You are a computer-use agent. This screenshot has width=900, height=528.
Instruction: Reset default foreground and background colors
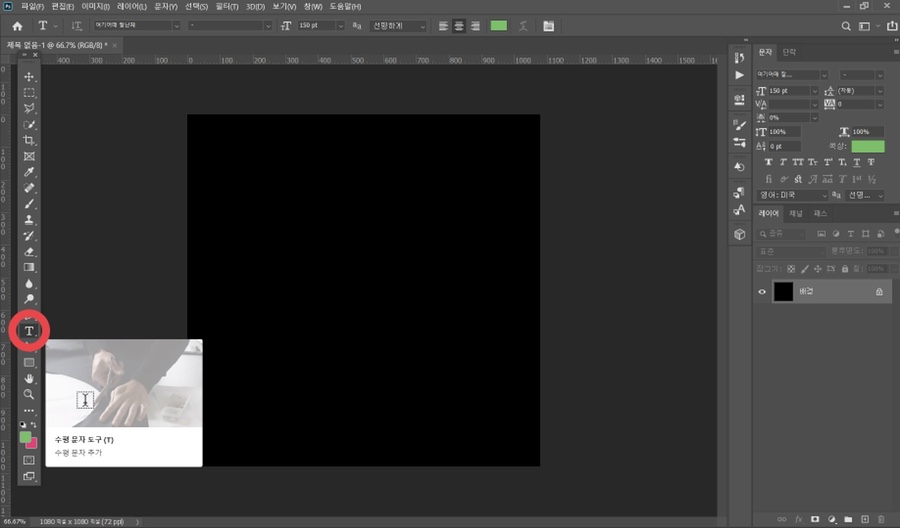tap(23, 425)
